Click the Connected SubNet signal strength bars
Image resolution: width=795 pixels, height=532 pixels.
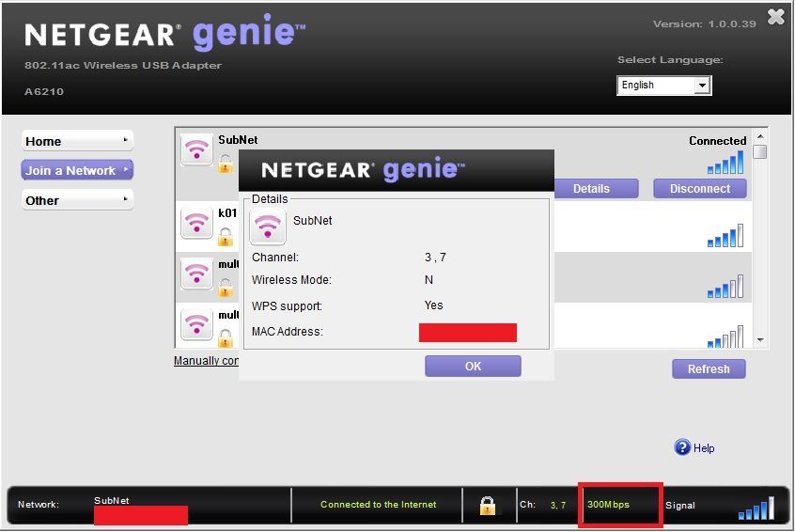click(x=725, y=163)
